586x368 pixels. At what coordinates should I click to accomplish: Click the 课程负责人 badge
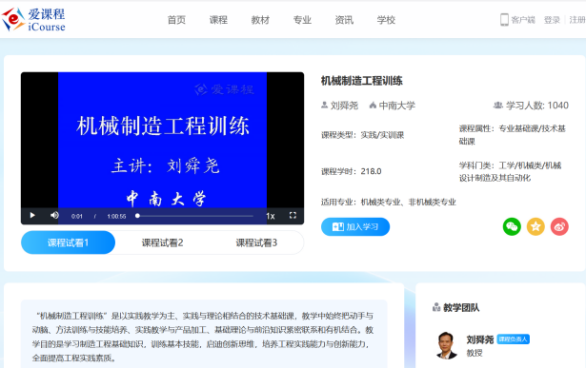513,339
